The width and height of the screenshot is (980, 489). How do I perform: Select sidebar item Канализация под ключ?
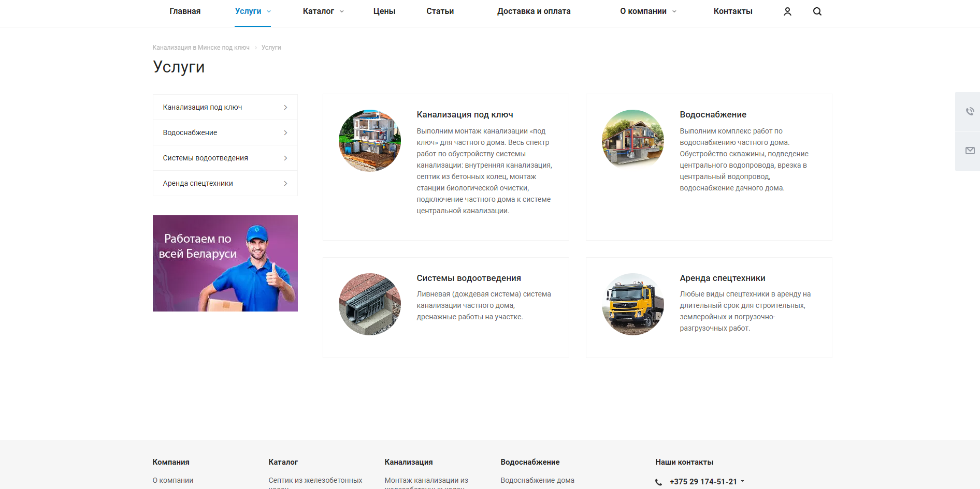tap(225, 107)
